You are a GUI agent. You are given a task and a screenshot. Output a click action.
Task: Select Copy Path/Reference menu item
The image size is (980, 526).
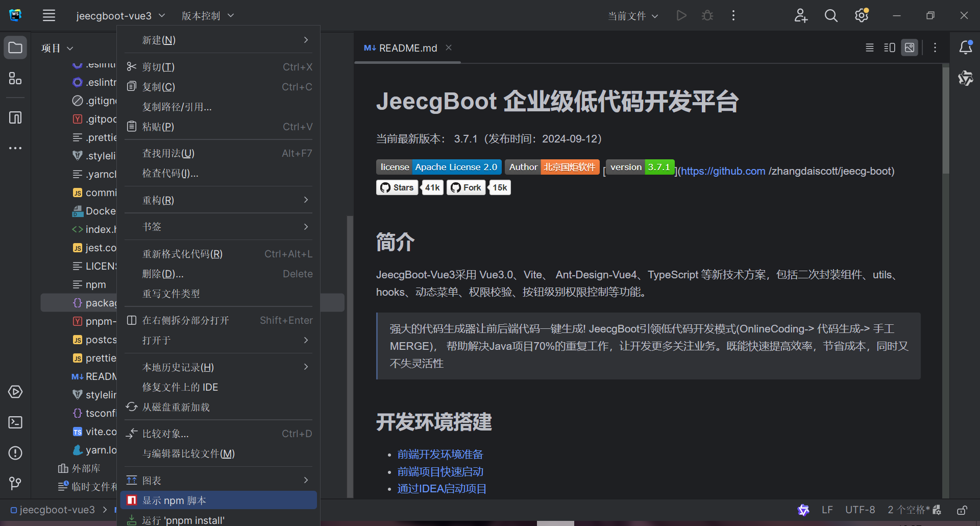(218, 107)
